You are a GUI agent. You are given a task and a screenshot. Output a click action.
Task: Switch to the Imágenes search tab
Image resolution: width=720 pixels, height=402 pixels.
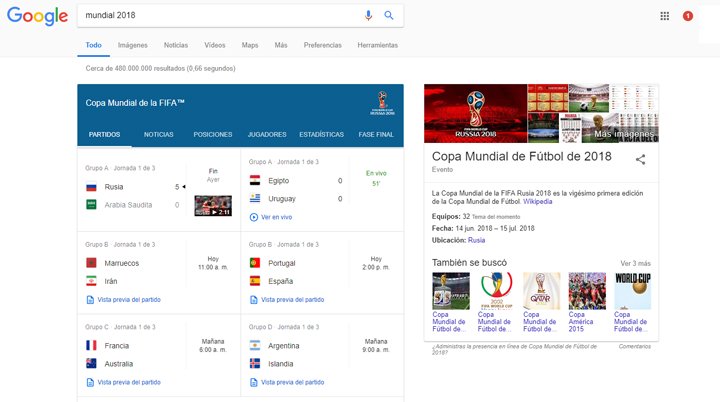click(133, 45)
